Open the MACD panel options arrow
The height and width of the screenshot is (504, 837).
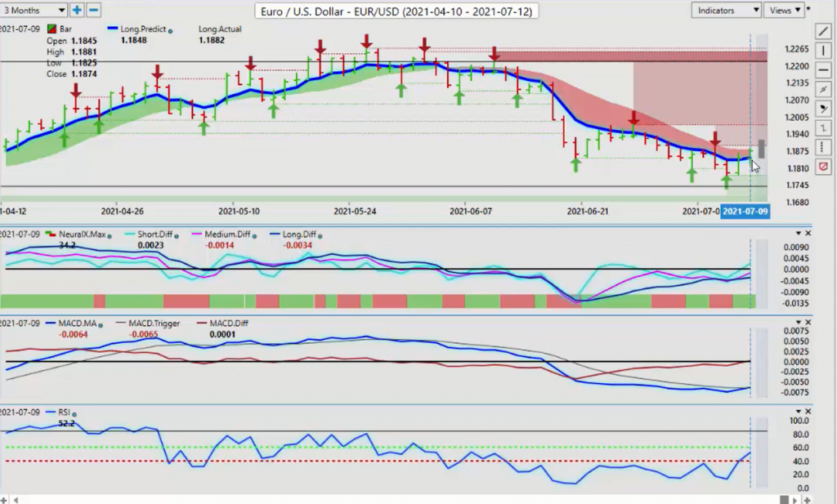tap(799, 322)
